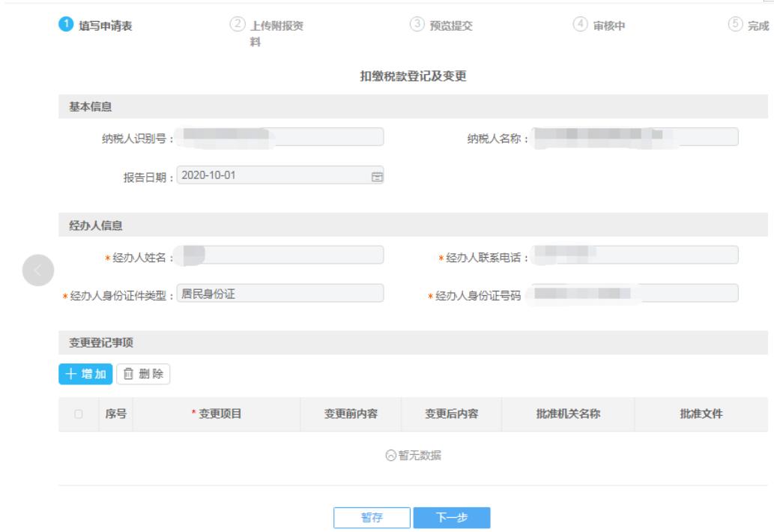Viewport: 774px width, 532px height.
Task: Focus the 纳税人名称 input field
Action: click(635, 137)
